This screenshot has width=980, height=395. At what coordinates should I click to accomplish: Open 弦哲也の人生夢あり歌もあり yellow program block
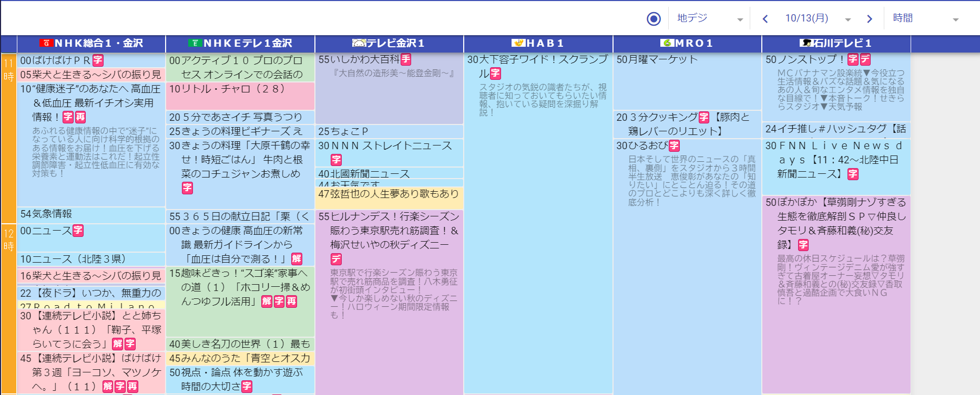(x=389, y=194)
